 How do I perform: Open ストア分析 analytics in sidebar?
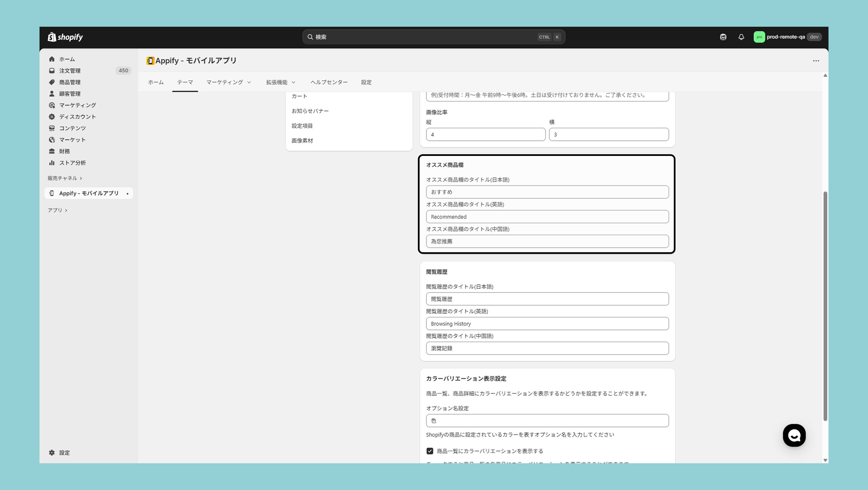(x=72, y=163)
